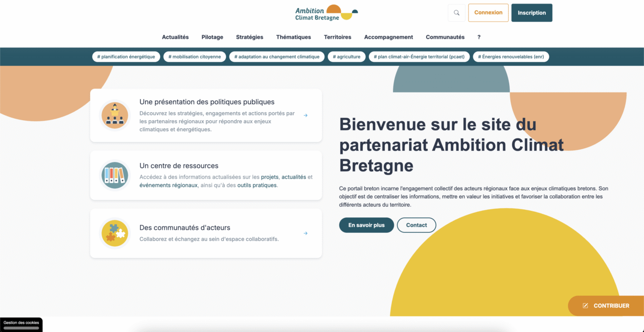The height and width of the screenshot is (332, 644).
Task: Open 'Des communautés d'acteurs' title
Action: [x=185, y=228]
